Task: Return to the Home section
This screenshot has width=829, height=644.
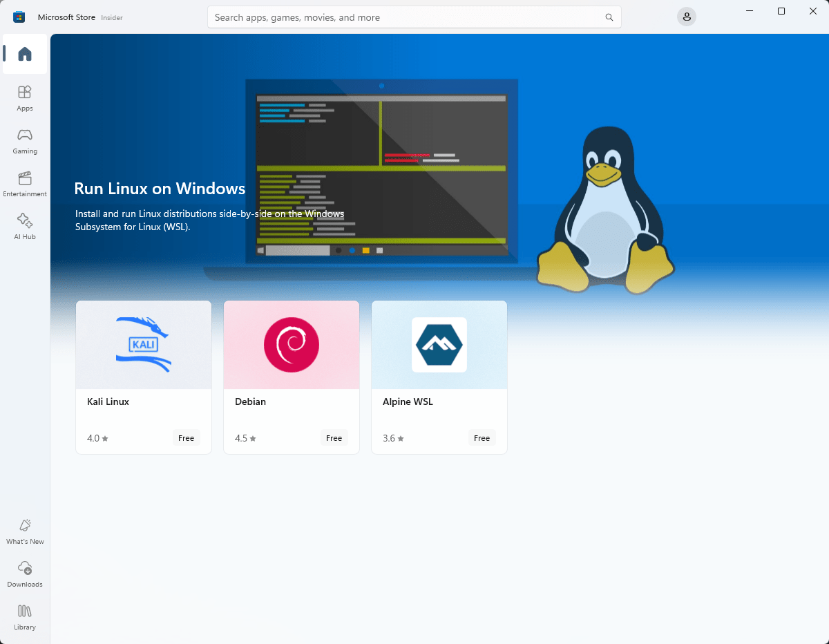Action: (x=24, y=54)
